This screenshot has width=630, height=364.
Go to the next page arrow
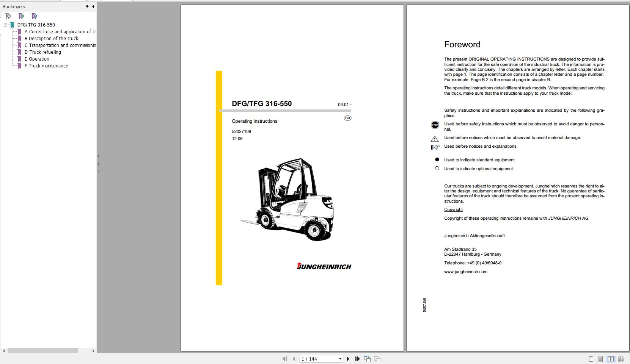click(x=348, y=359)
